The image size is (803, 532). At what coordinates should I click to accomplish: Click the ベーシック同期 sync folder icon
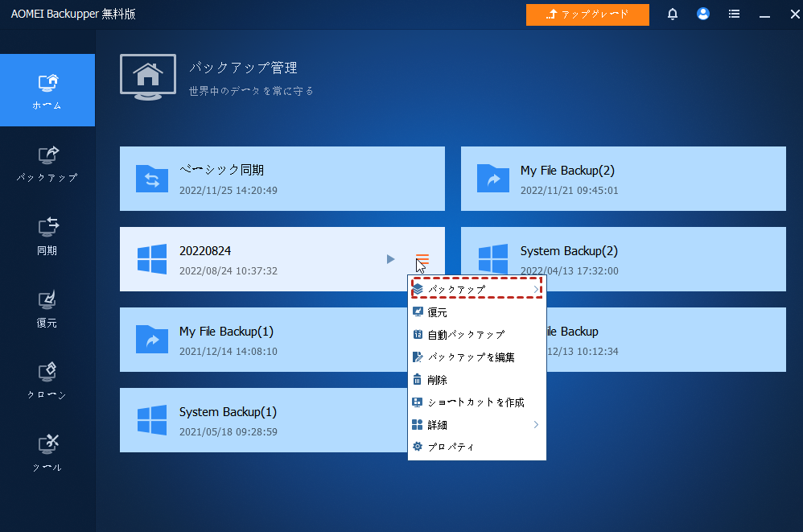pos(152,179)
